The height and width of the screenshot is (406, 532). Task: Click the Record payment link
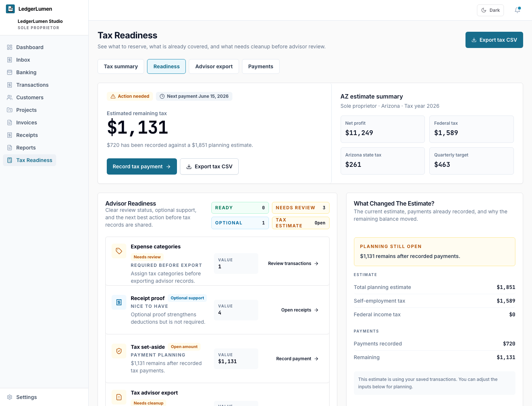point(297,359)
